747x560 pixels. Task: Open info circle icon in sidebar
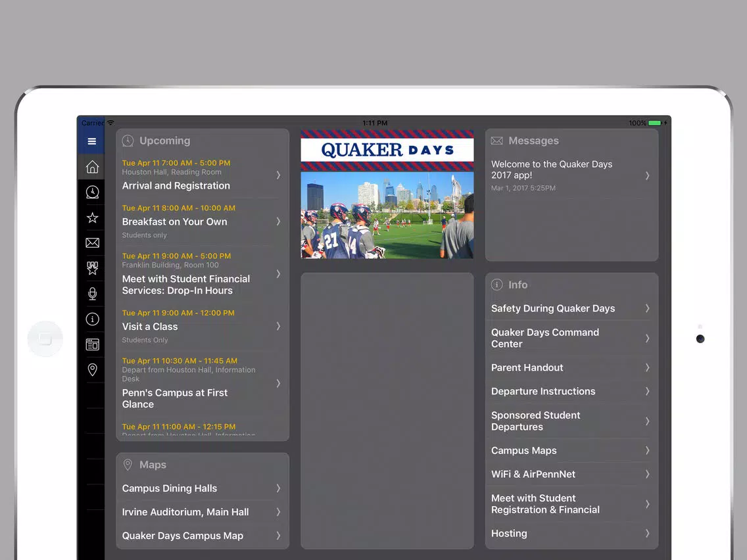93,319
